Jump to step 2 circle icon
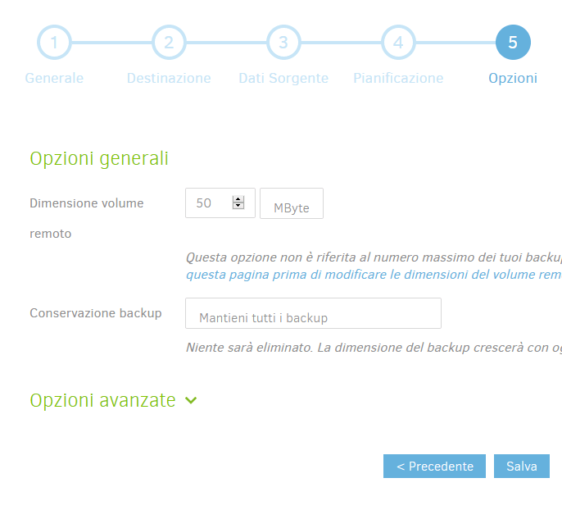562x510 pixels. [169, 42]
